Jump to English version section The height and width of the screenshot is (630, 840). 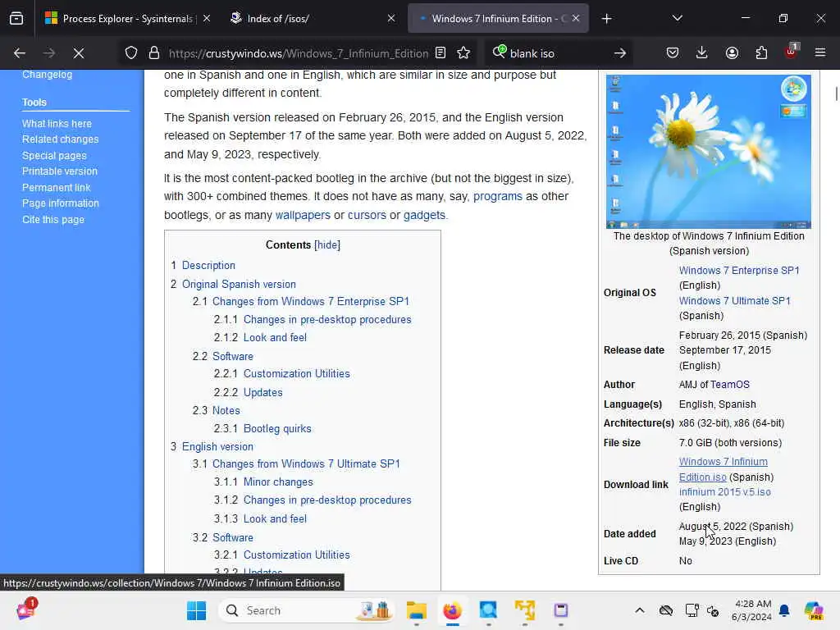217,447
